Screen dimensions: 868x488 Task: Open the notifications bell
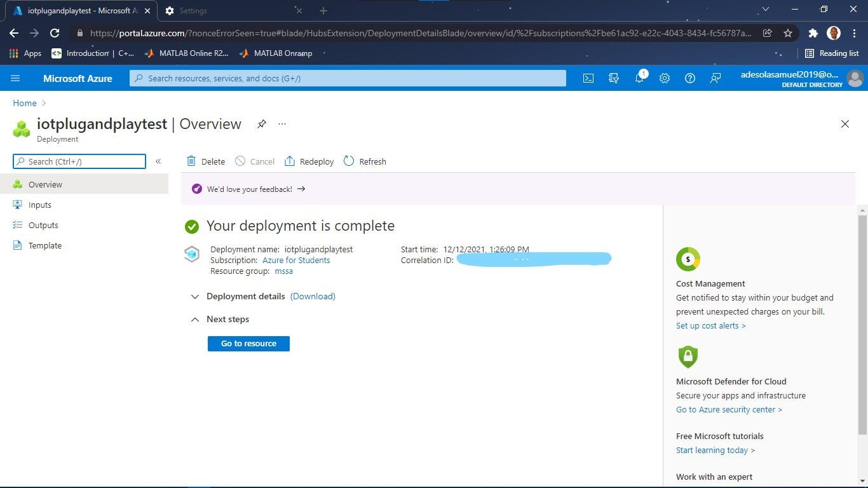pos(640,78)
